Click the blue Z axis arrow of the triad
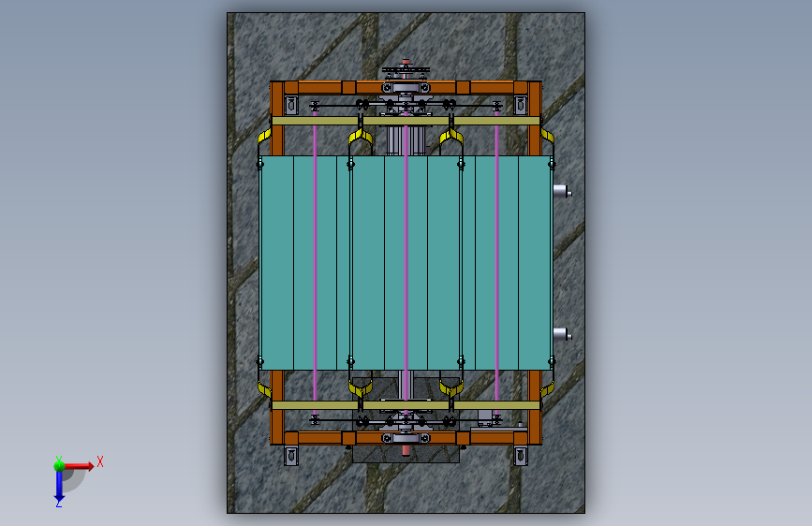The width and height of the screenshot is (812, 526). (59, 486)
